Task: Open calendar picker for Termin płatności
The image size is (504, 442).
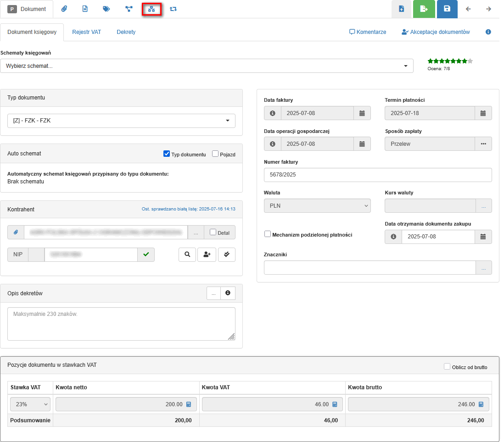Action: pos(483,113)
